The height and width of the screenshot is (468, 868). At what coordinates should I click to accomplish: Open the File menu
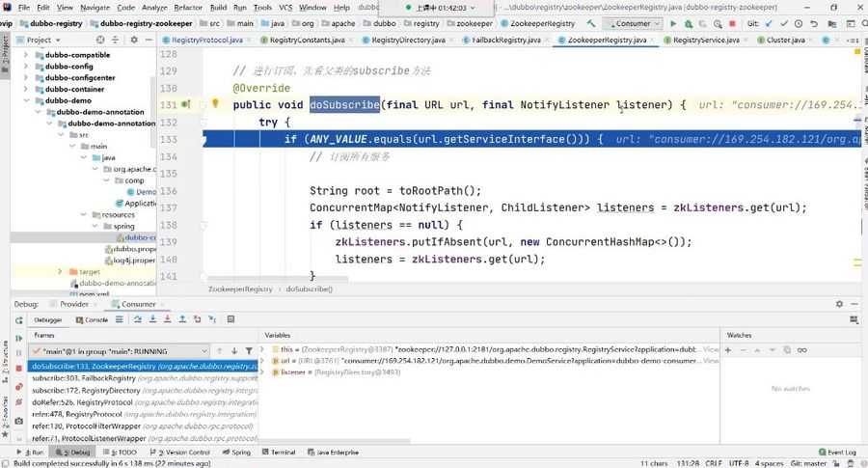(x=24, y=8)
